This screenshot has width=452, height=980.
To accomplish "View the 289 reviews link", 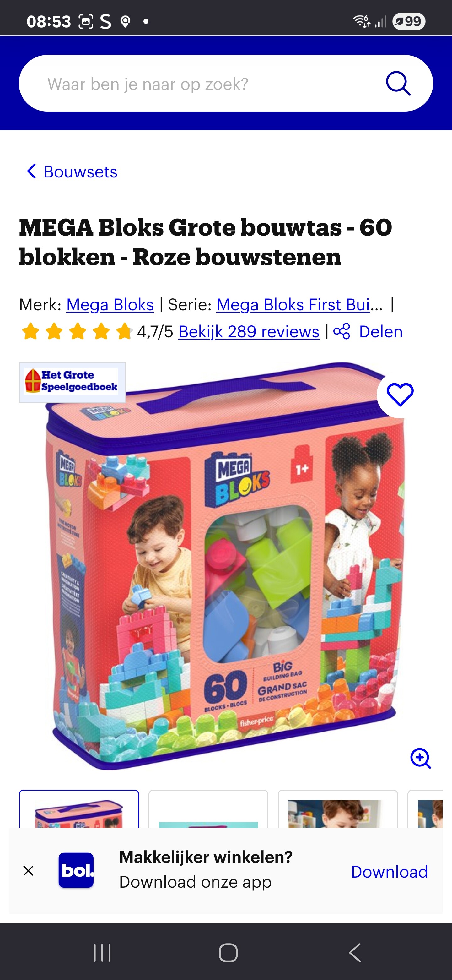I will 249,331.
